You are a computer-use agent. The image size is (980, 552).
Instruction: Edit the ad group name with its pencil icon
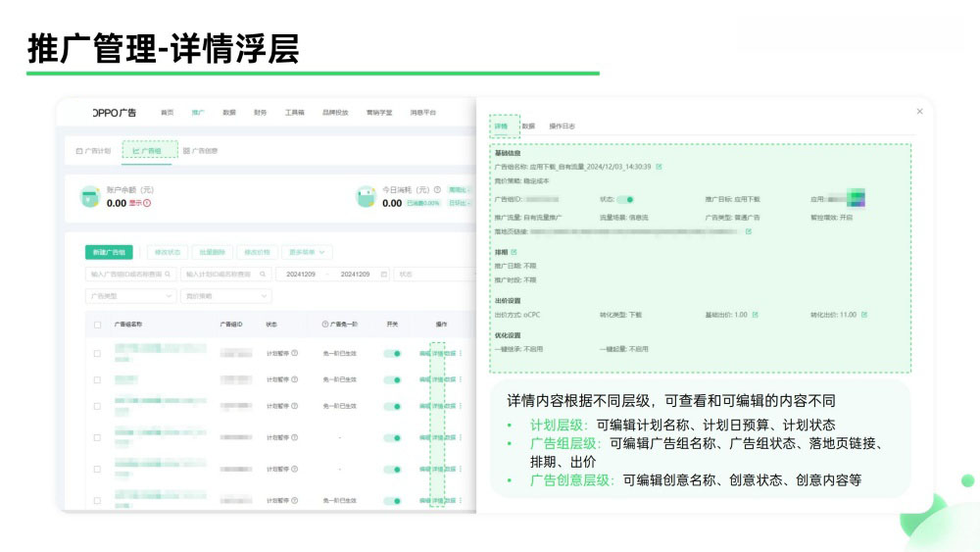click(x=659, y=167)
